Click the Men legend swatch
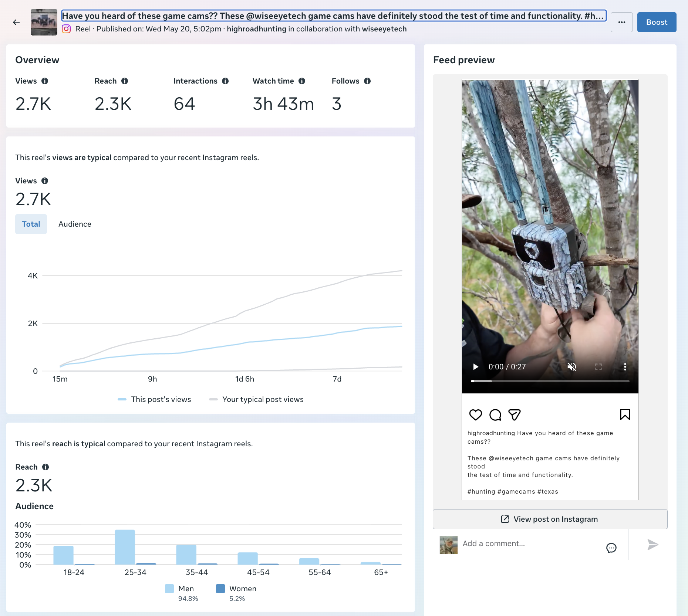This screenshot has height=616, width=688. [x=169, y=589]
